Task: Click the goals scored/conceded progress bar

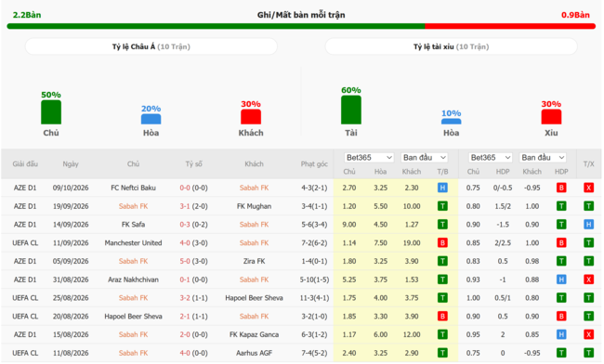Action: (301, 26)
